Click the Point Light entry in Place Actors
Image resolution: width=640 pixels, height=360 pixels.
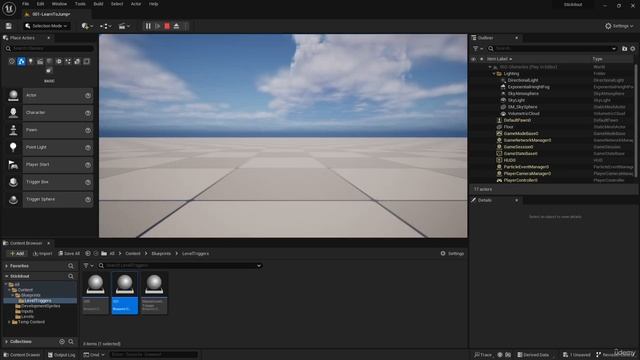tap(49, 147)
